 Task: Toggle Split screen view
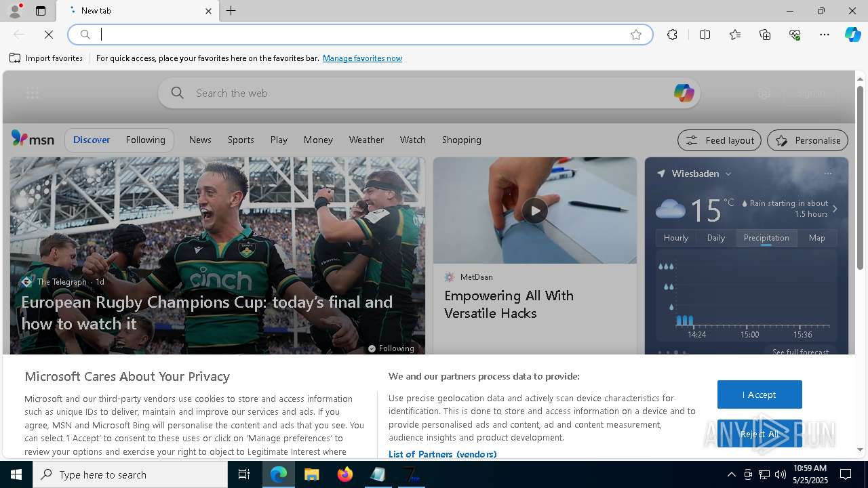coord(705,35)
